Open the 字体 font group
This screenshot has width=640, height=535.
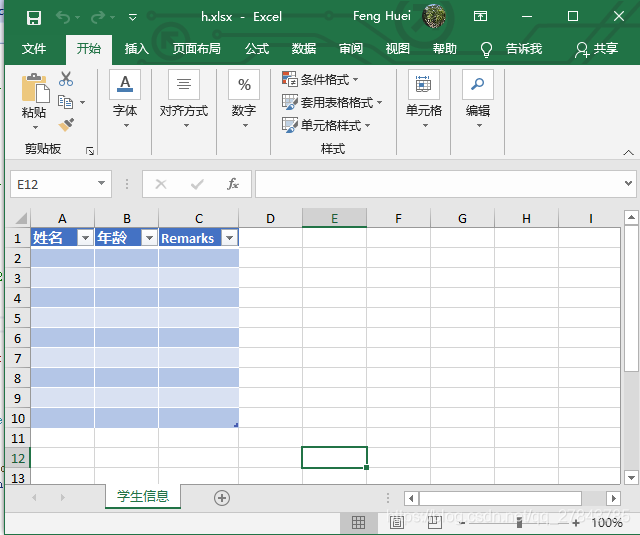pos(125,99)
